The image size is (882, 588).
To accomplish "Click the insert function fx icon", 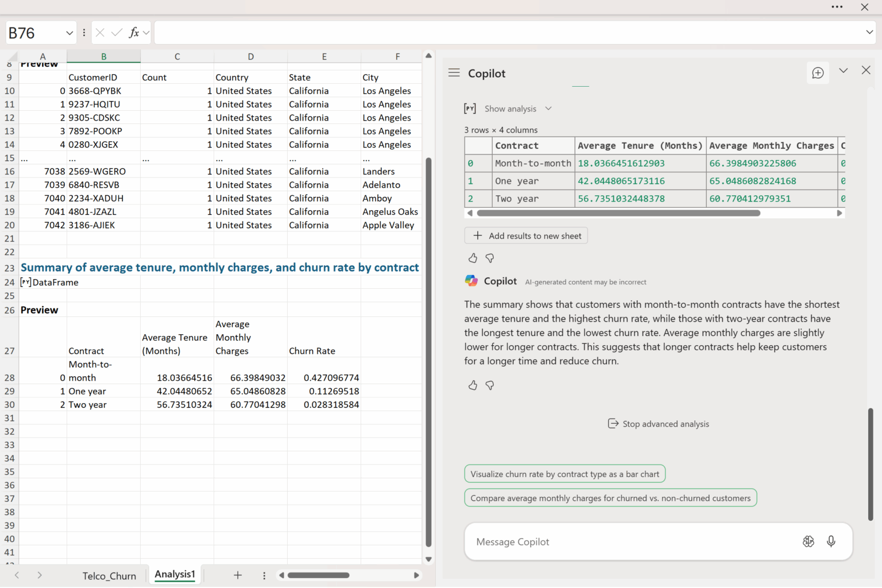I will 134,33.
